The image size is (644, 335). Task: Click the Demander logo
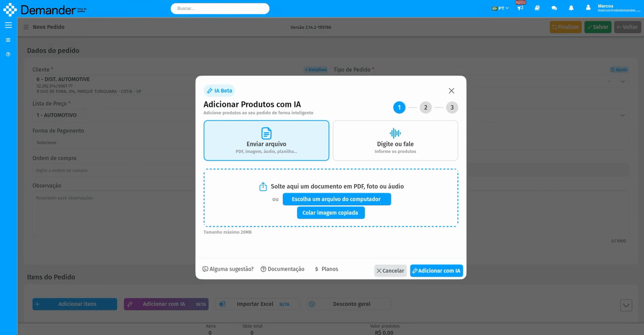(45, 9)
